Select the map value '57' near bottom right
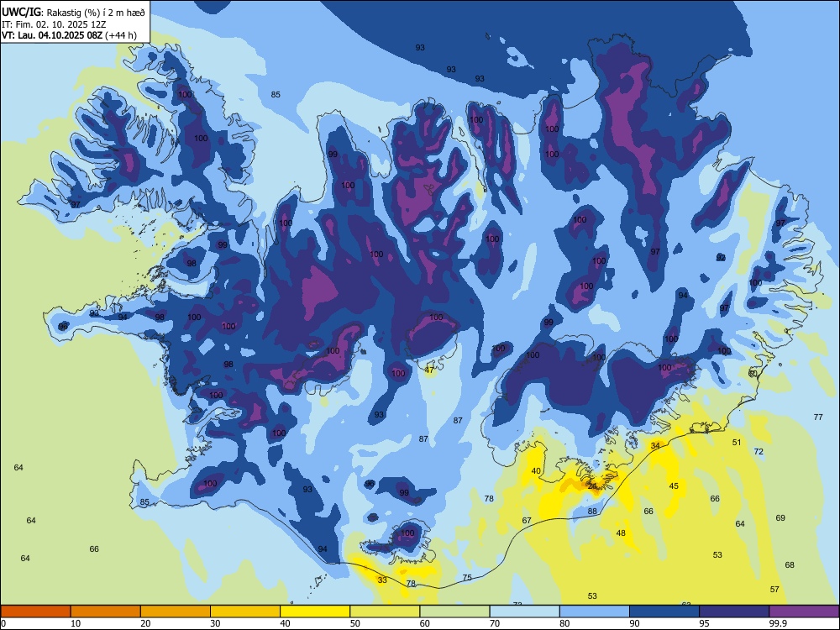 774,590
